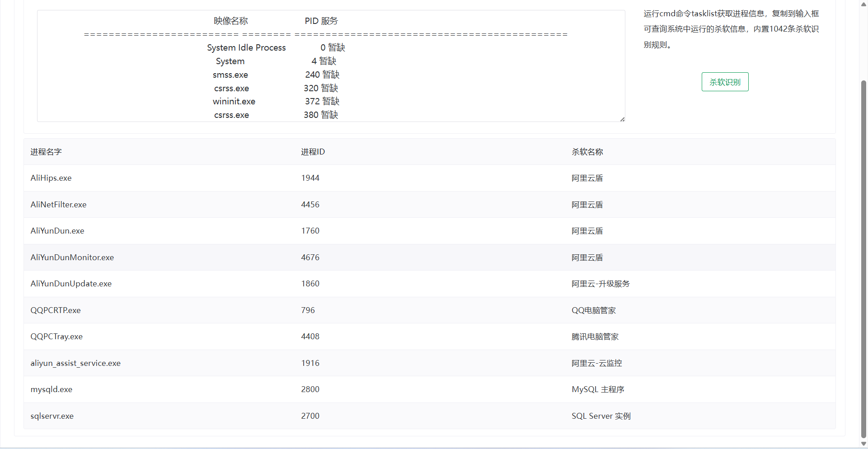Viewport: 868px width, 449px height.
Task: Click process ID 4456
Action: click(x=310, y=205)
